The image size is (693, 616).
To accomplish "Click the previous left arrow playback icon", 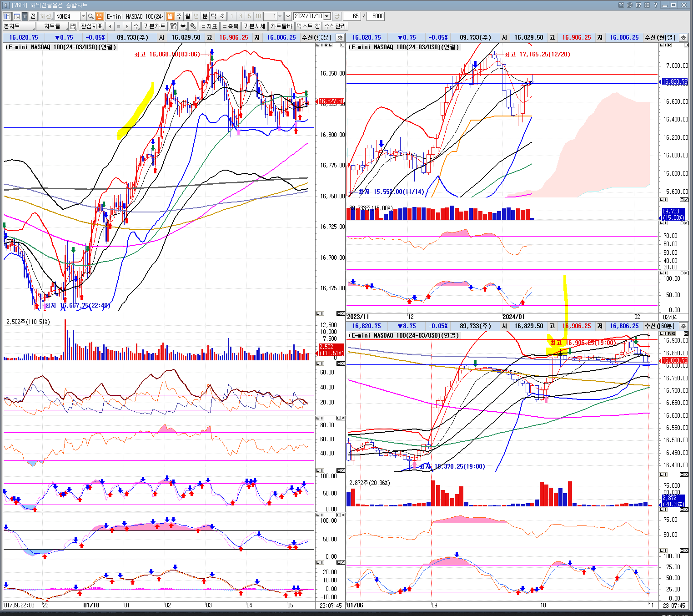I will (x=110, y=26).
